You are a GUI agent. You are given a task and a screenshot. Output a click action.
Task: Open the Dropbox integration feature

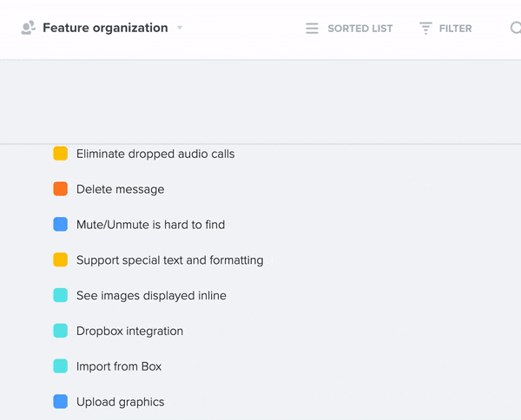click(x=129, y=331)
